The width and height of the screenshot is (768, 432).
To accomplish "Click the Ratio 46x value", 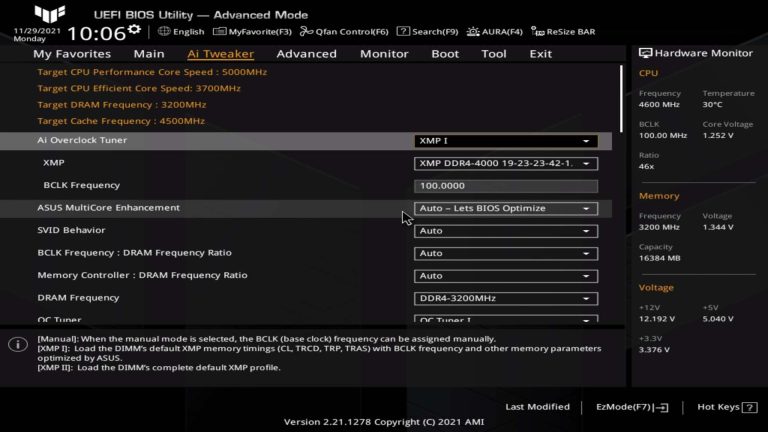I will (x=646, y=167).
